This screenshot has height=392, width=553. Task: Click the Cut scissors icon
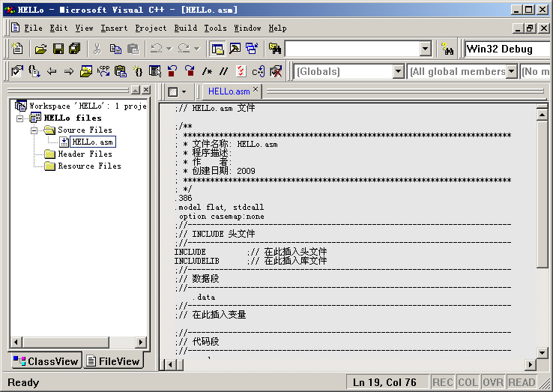(97, 49)
